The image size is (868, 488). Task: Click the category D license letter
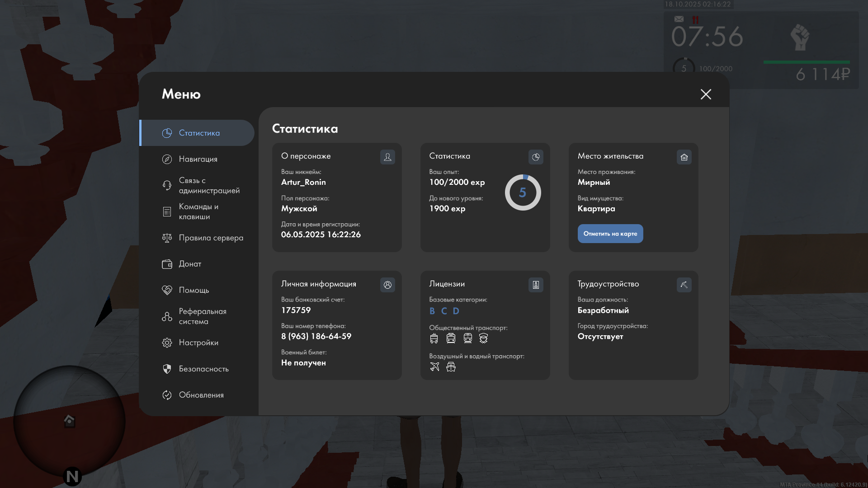pos(456,311)
